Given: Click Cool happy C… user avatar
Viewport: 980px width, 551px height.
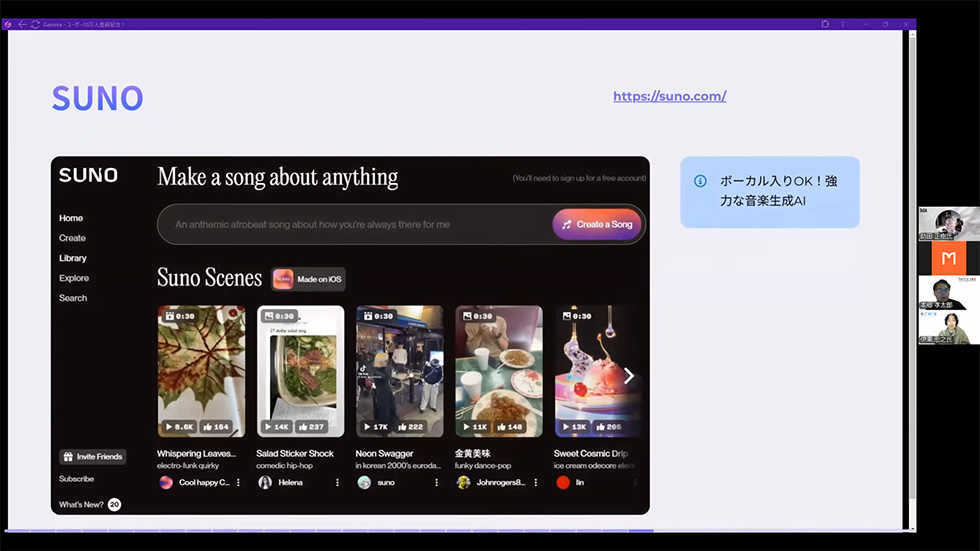Looking at the screenshot, I should pos(166,482).
